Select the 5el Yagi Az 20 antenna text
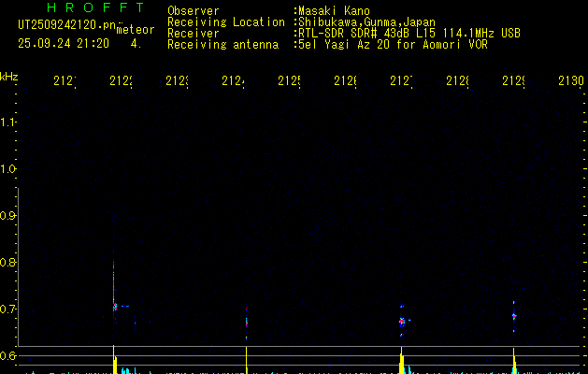 (393, 45)
